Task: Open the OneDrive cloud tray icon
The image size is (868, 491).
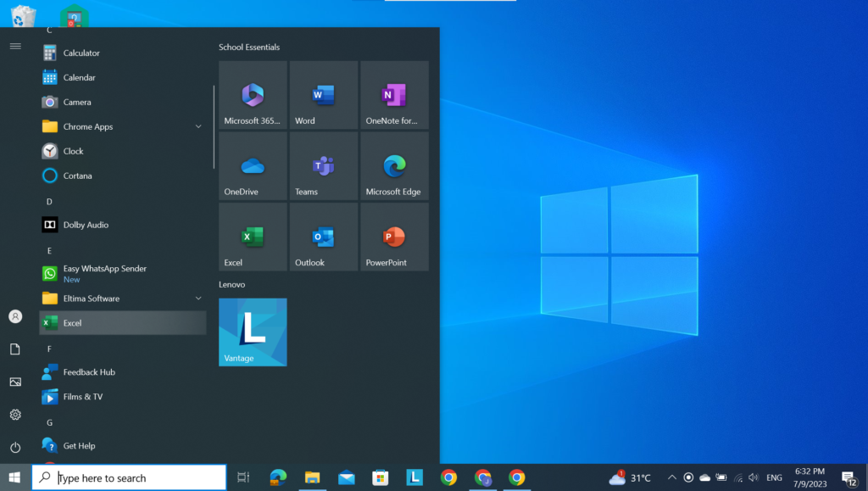Action: (704, 477)
